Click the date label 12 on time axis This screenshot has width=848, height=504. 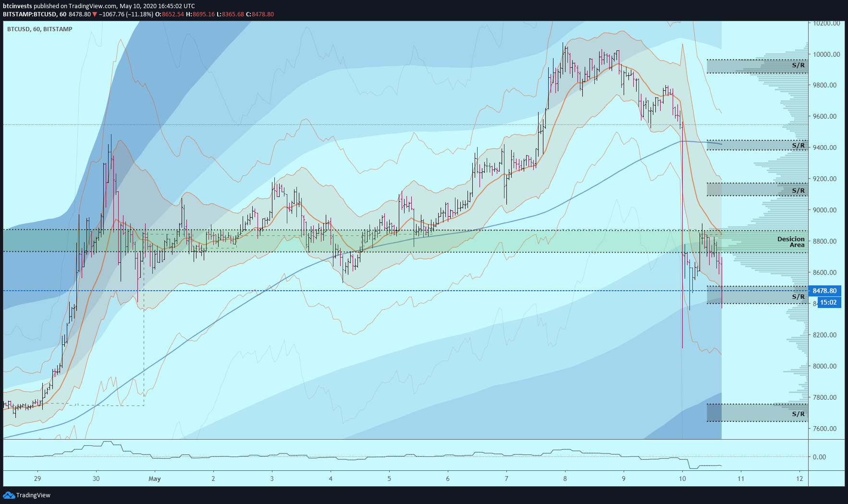pyautogui.click(x=799, y=479)
